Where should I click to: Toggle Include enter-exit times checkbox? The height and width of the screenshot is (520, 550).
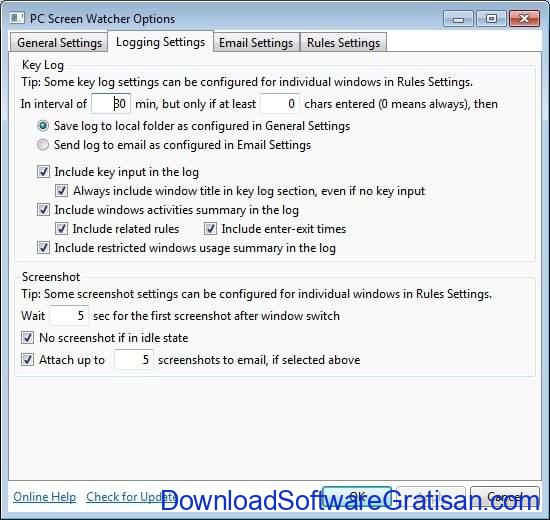(x=210, y=229)
